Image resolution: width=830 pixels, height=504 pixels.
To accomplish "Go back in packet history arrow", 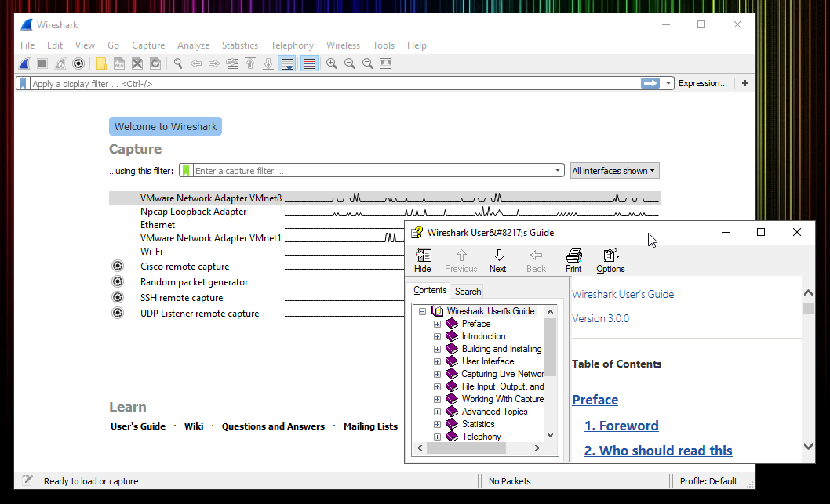I will coord(196,63).
